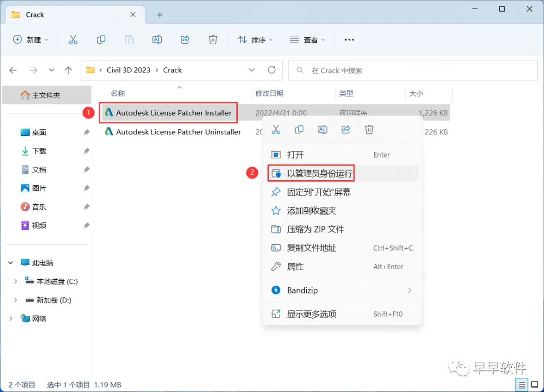Sort by 名称 column header

click(x=118, y=93)
